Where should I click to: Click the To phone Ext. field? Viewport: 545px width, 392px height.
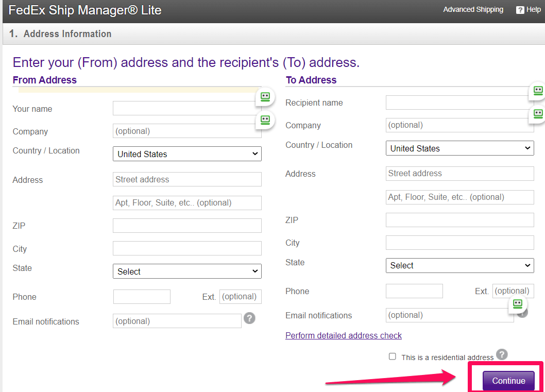513,291
